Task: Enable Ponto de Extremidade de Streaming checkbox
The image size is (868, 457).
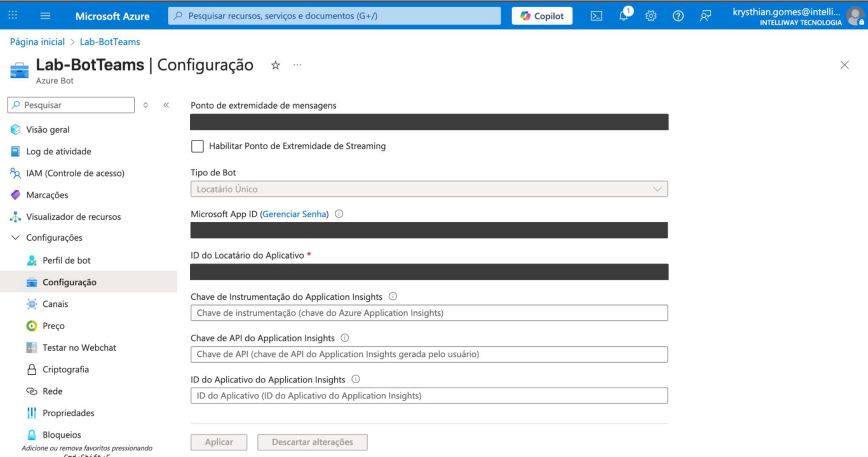Action: (197, 146)
